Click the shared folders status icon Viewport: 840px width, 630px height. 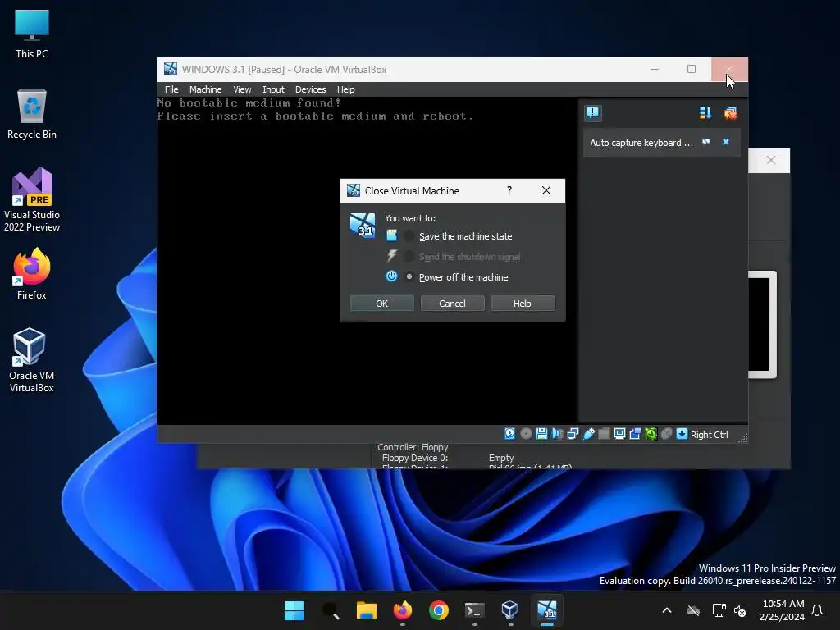pyautogui.click(x=604, y=434)
